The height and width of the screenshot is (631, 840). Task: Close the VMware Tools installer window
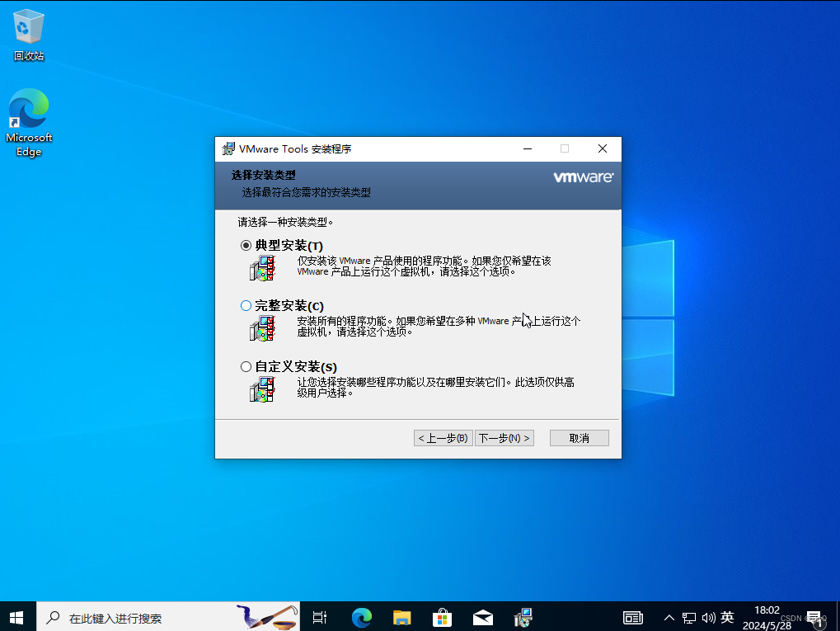(x=603, y=148)
